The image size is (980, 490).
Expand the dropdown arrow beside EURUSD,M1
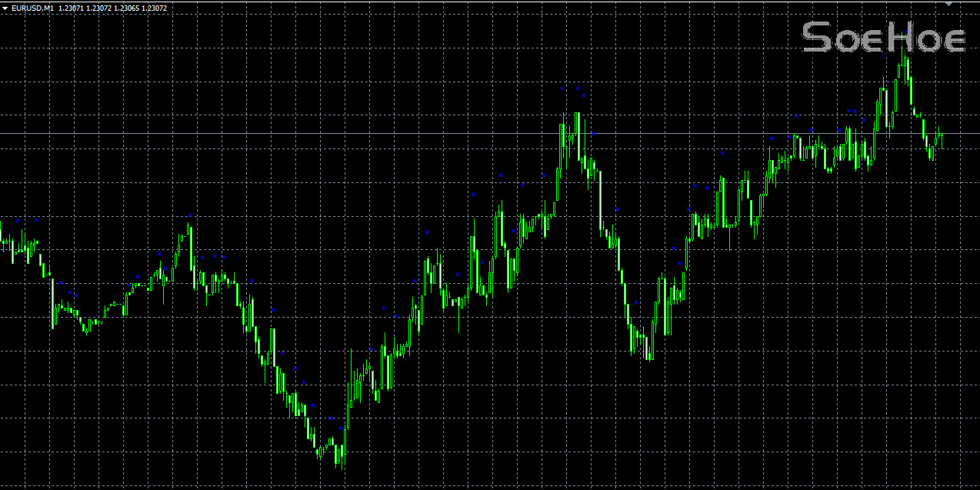5,8
